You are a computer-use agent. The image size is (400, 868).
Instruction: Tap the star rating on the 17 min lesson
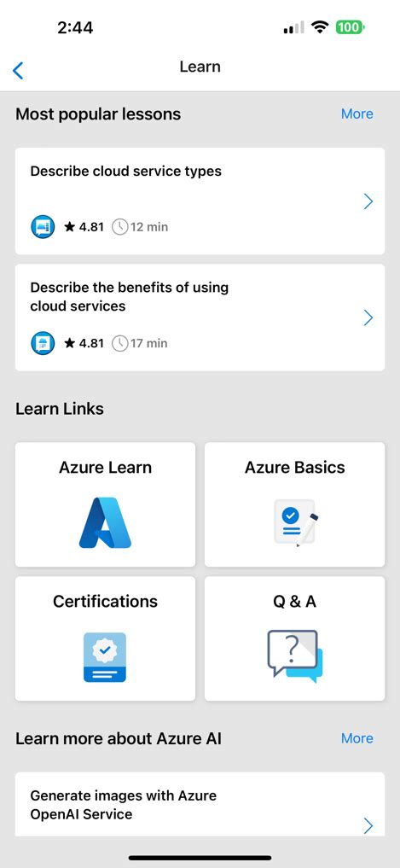tap(84, 343)
